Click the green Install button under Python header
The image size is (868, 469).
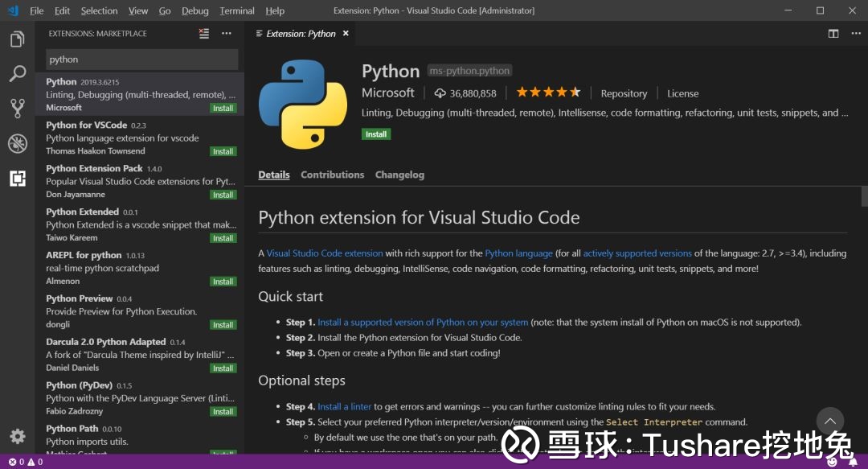tap(376, 134)
